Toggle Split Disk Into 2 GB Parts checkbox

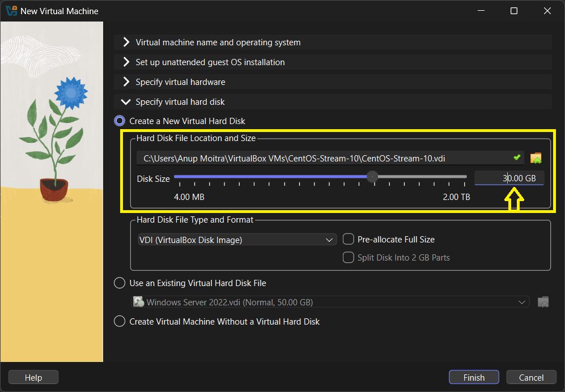(x=349, y=258)
